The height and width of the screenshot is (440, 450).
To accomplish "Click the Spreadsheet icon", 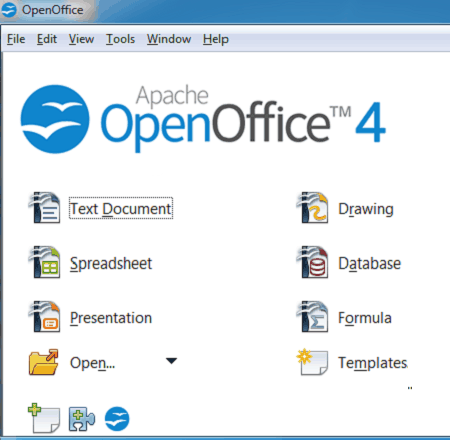I will point(45,262).
